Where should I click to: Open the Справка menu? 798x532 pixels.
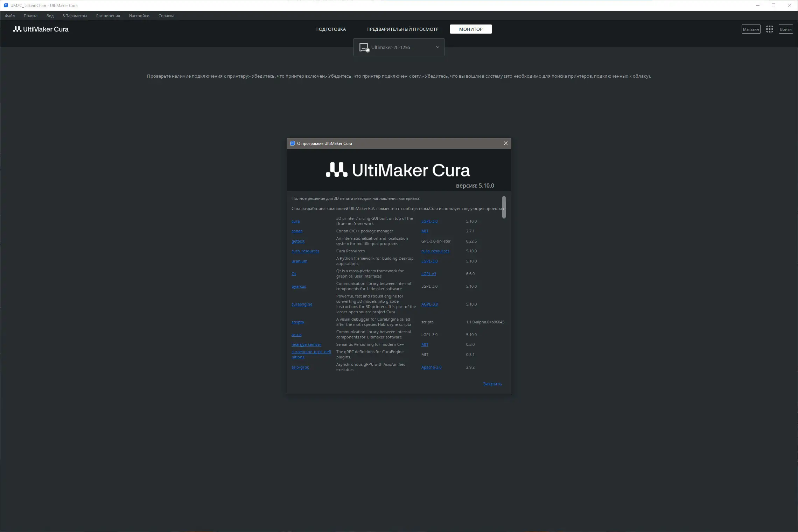(166, 16)
